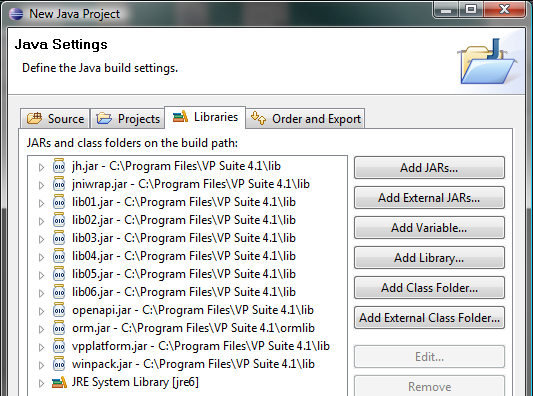Expand the lib02.jar tree node
This screenshot has height=396, width=533.
click(x=41, y=221)
